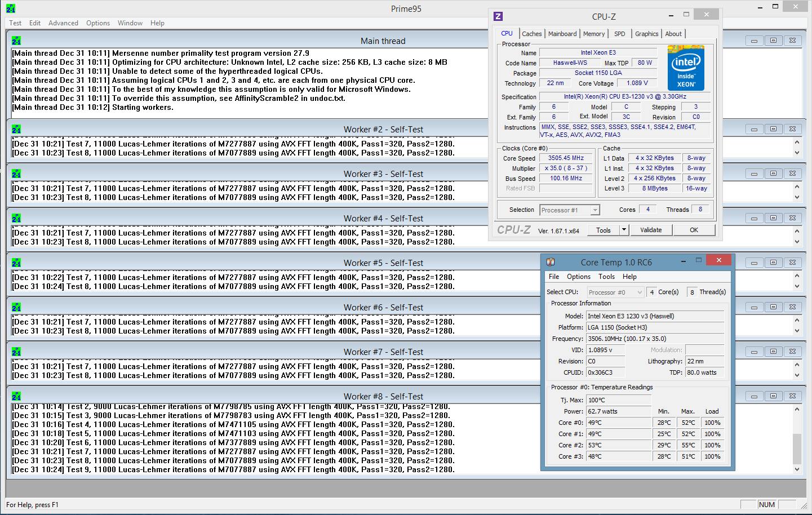
Task: Open the Options menu in Prime95
Action: 98,23
